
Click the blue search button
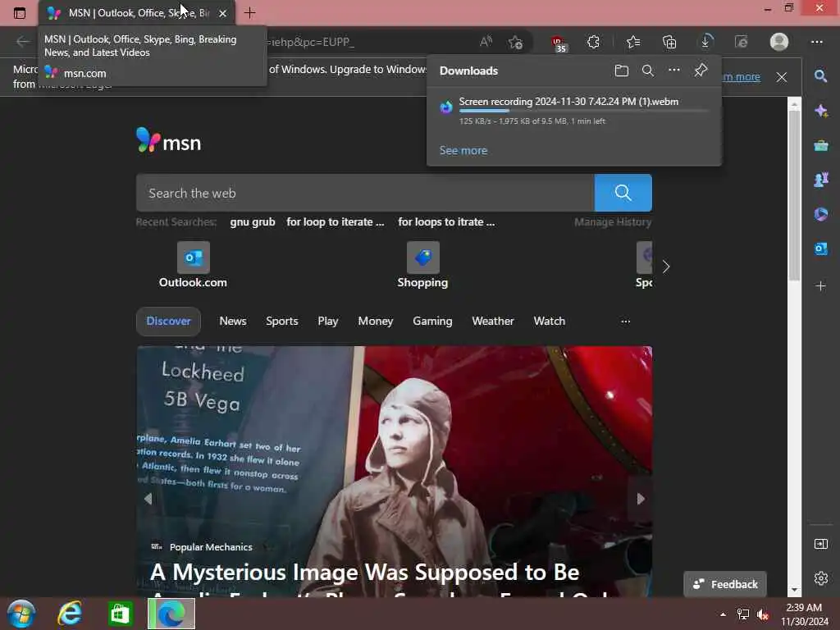coord(623,193)
